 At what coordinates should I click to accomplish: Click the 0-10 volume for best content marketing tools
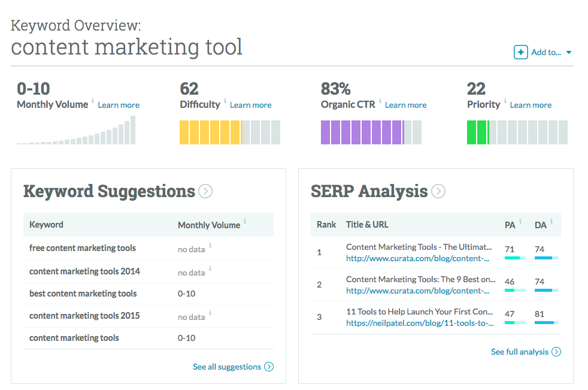point(186,294)
